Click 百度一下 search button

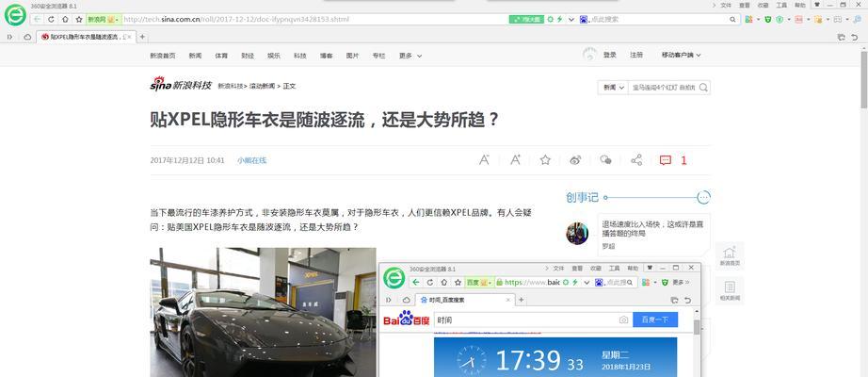655,320
